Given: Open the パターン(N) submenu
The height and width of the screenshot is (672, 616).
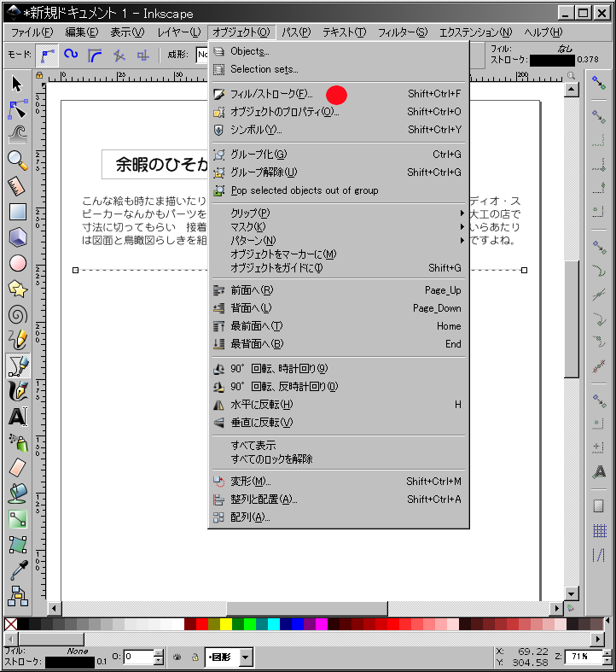Looking at the screenshot, I should tap(339, 241).
